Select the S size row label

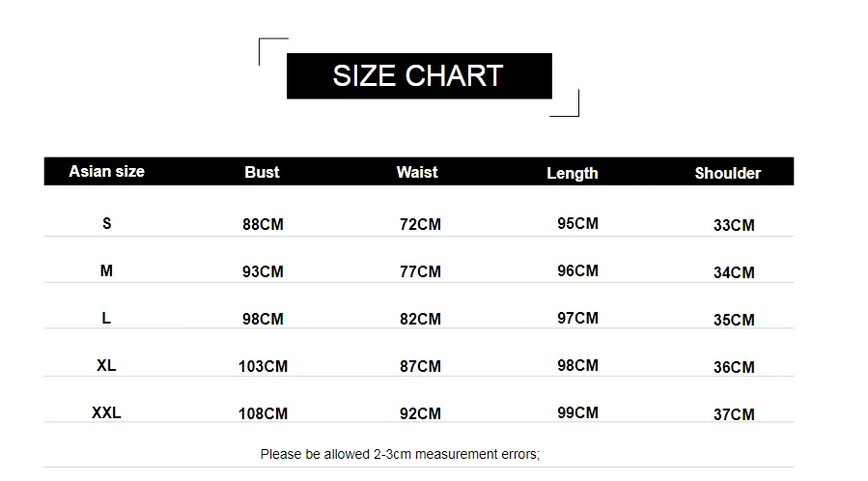point(107,224)
